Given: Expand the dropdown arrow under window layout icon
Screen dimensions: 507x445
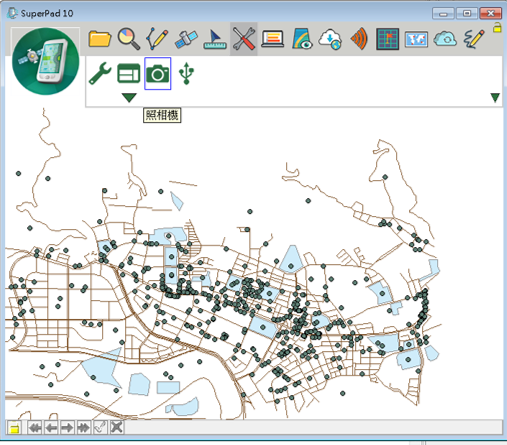Looking at the screenshot, I should pos(129,98).
